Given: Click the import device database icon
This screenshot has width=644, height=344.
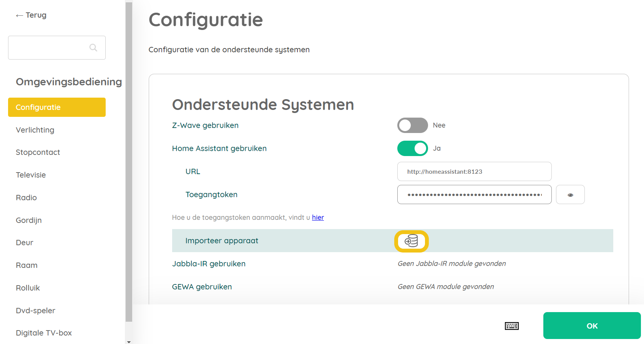Looking at the screenshot, I should pos(411,241).
